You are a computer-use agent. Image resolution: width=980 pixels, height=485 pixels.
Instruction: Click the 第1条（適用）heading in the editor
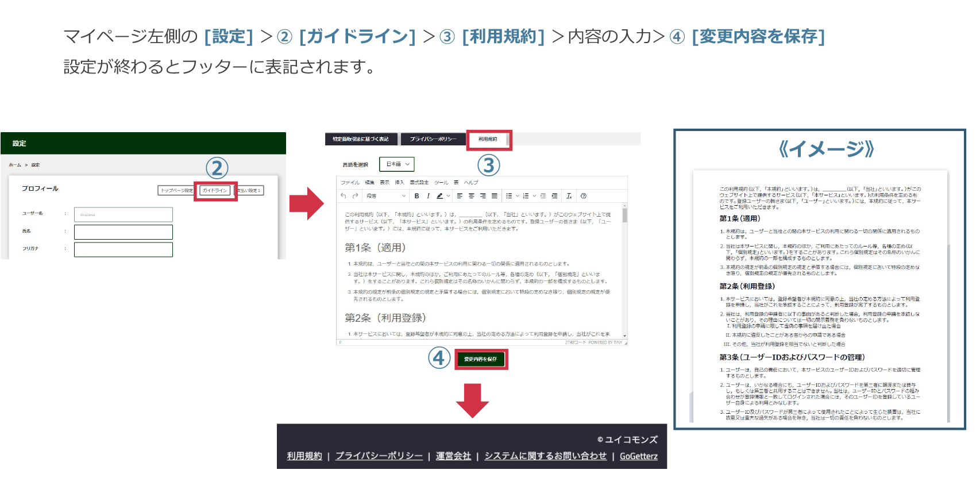[x=375, y=247]
